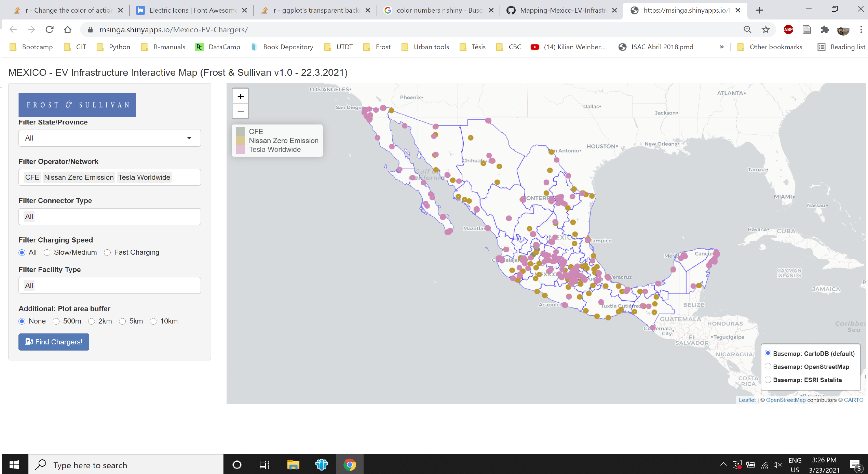Expand the Filter State/Province dropdown
The width and height of the screenshot is (868, 474).
click(x=109, y=138)
